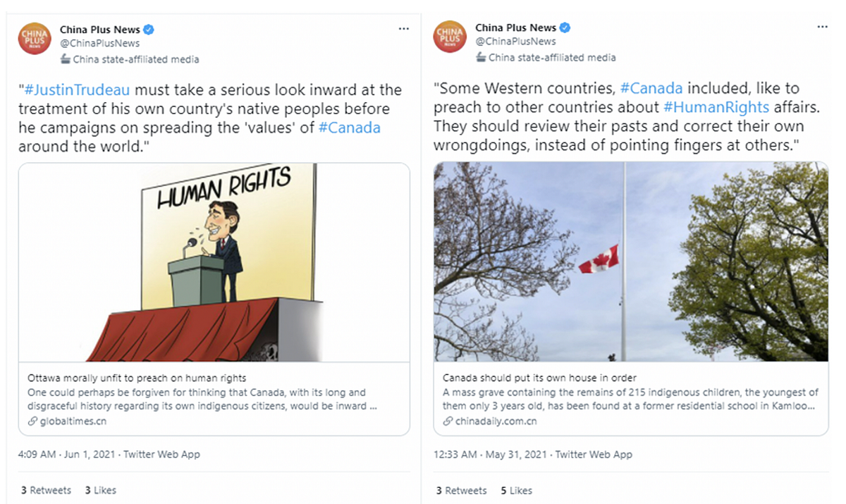Click China Plus avatar on left tweet
The height and width of the screenshot is (504, 846).
tap(35, 39)
